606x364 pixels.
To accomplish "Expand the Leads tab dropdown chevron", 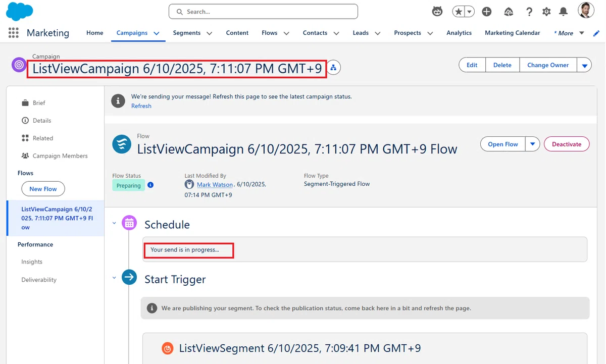I will tap(378, 33).
